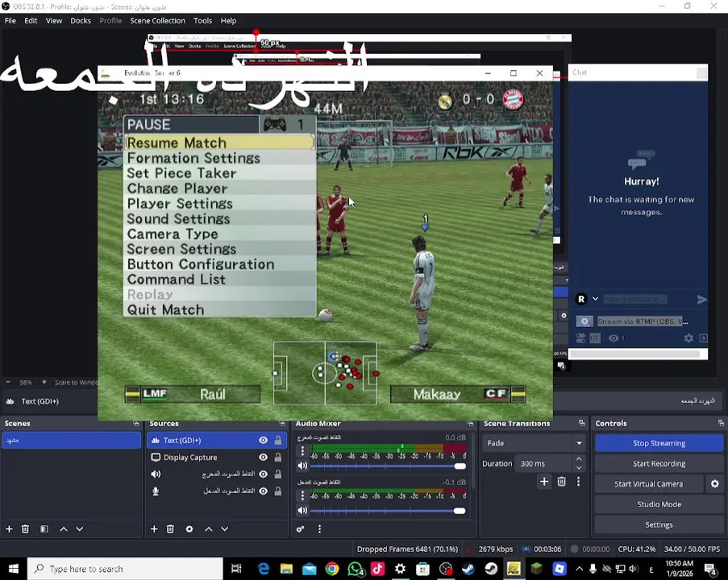This screenshot has height=580, width=728.
Task: Open second audio channel options menu
Action: pos(302,495)
